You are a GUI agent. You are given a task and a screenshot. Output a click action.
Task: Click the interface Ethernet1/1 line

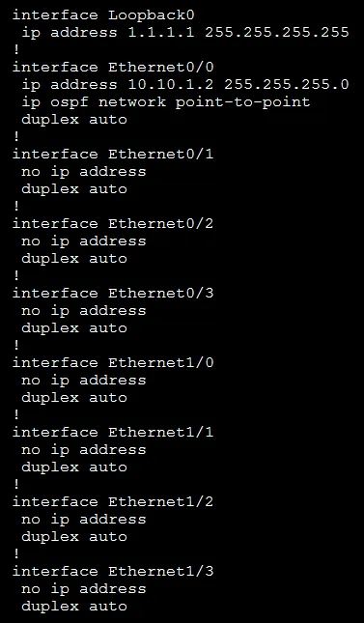coord(113,433)
